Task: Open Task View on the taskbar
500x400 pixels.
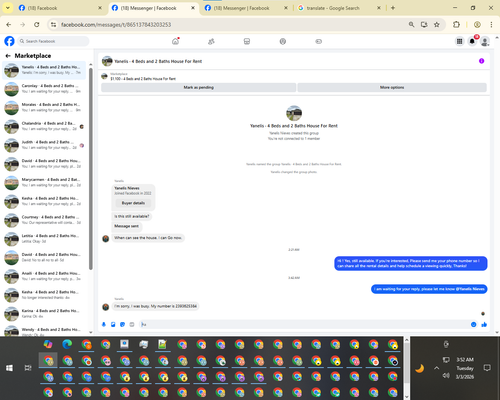Action: (x=28, y=368)
